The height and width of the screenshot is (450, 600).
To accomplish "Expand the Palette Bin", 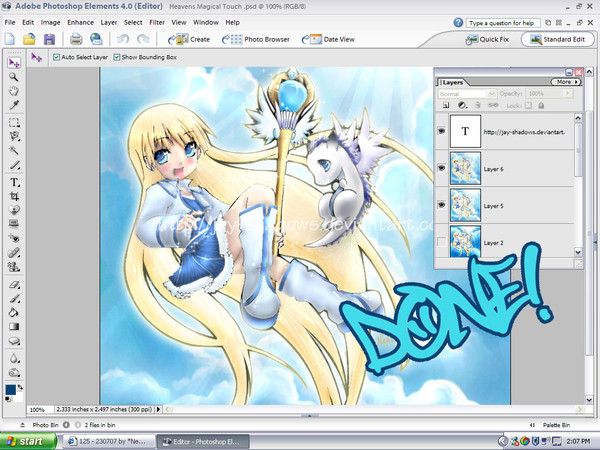I will click(532, 425).
